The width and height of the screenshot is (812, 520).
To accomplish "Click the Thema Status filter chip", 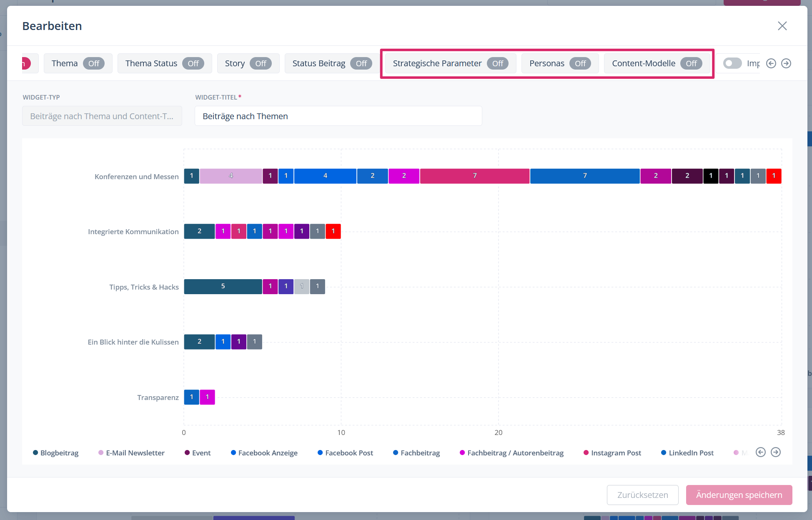I will click(x=164, y=63).
